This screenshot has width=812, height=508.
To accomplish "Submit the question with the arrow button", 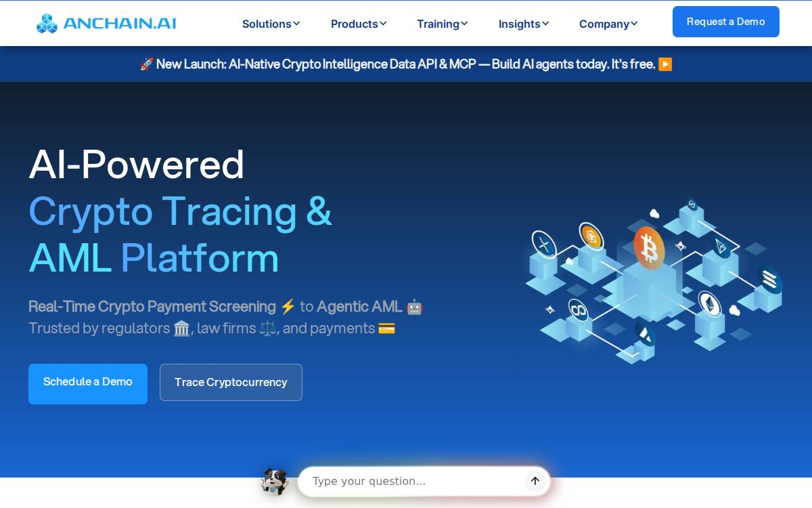I will [535, 481].
